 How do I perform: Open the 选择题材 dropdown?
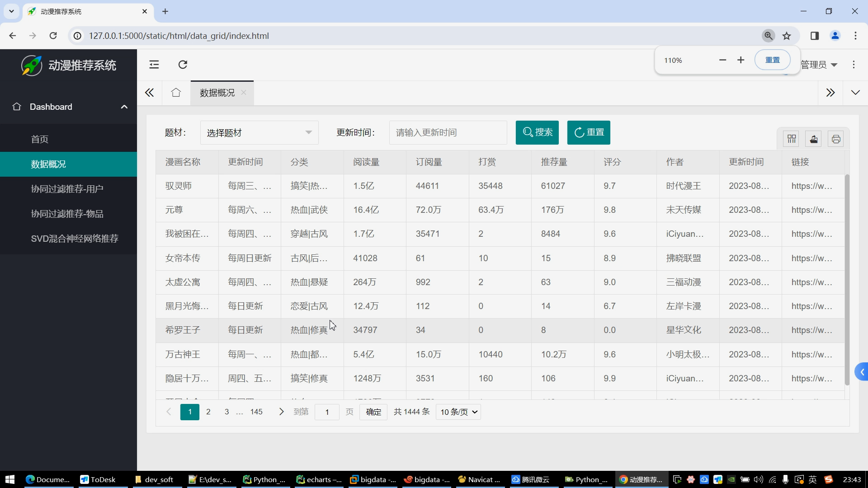pyautogui.click(x=259, y=133)
